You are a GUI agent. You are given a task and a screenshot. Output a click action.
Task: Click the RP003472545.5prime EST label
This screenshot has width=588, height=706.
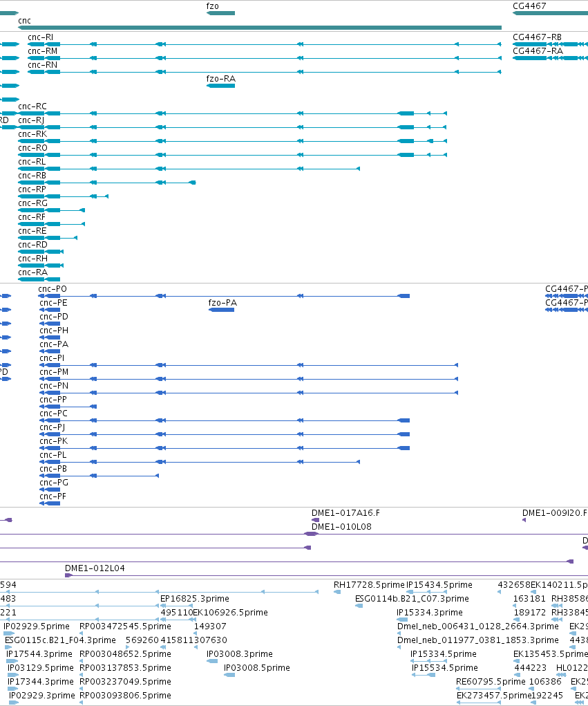pos(125,626)
